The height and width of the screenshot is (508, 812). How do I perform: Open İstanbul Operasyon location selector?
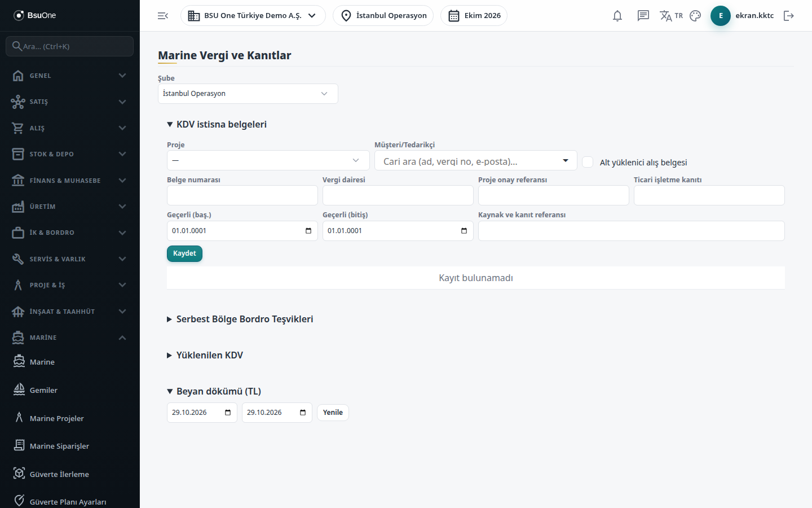click(x=383, y=16)
